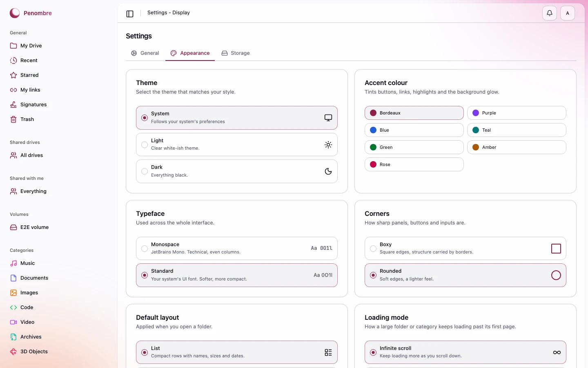Select the System theme radio button
Screen dimensions: 588x368
pyautogui.click(x=145, y=118)
